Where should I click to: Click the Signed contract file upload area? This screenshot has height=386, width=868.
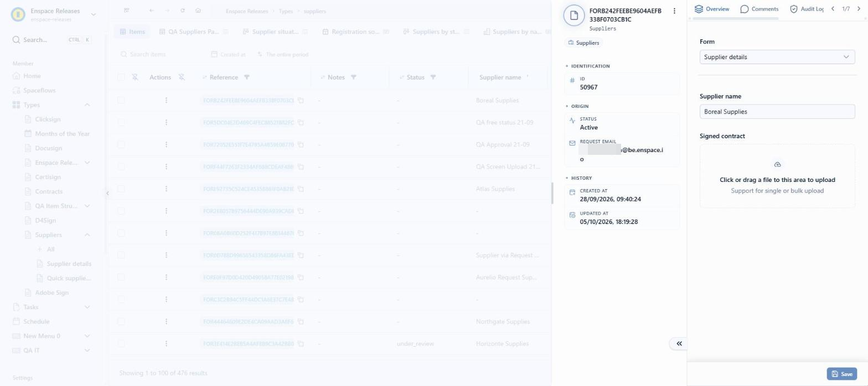[777, 176]
